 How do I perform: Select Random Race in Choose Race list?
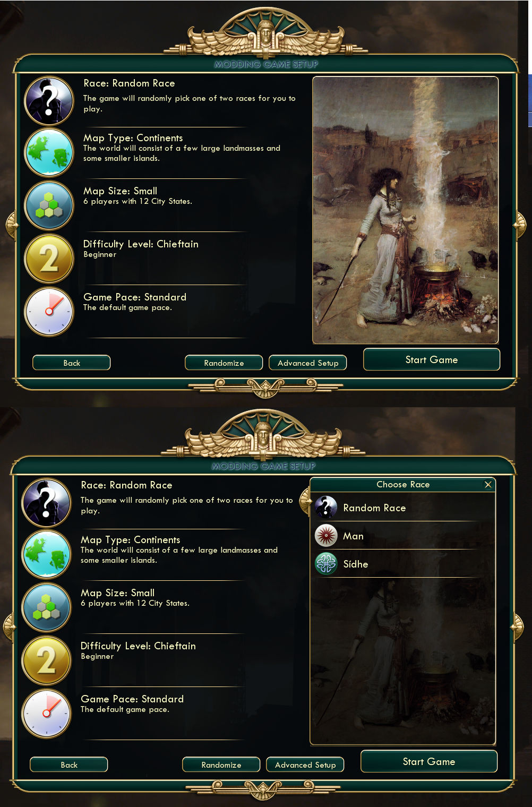point(402,508)
